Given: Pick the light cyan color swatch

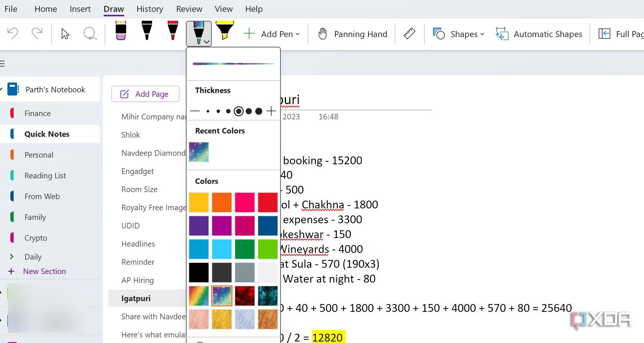Looking at the screenshot, I should (x=222, y=249).
